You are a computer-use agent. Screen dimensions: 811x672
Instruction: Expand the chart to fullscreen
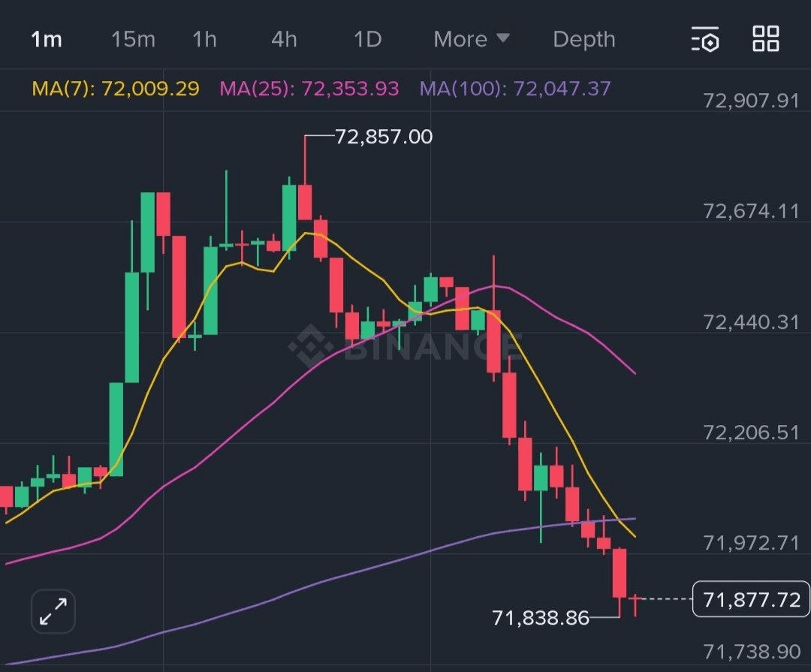pos(53,610)
